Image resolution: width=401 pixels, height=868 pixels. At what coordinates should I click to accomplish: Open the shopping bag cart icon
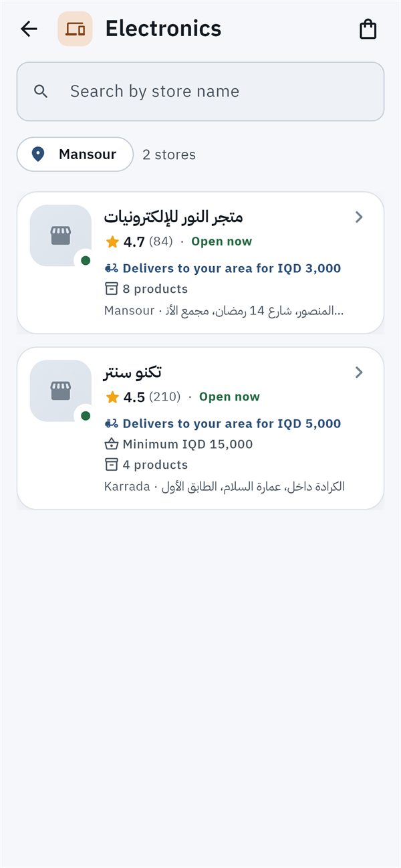click(x=368, y=29)
